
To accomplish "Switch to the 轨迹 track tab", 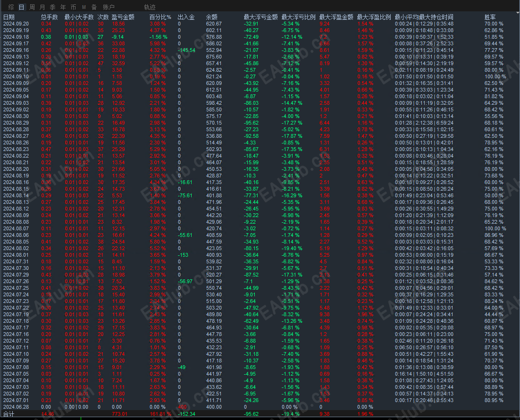I will pos(150,7).
